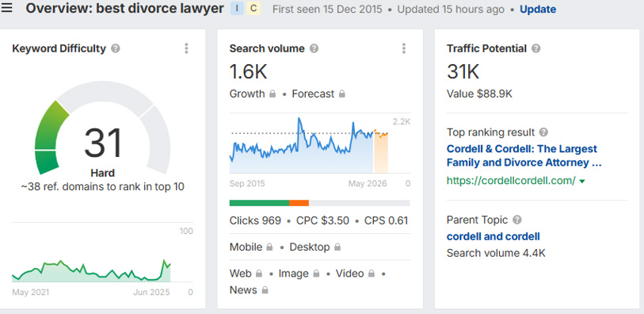Click the yellow 'C' intent badge
This screenshot has height=314, width=644.
pos(253,8)
